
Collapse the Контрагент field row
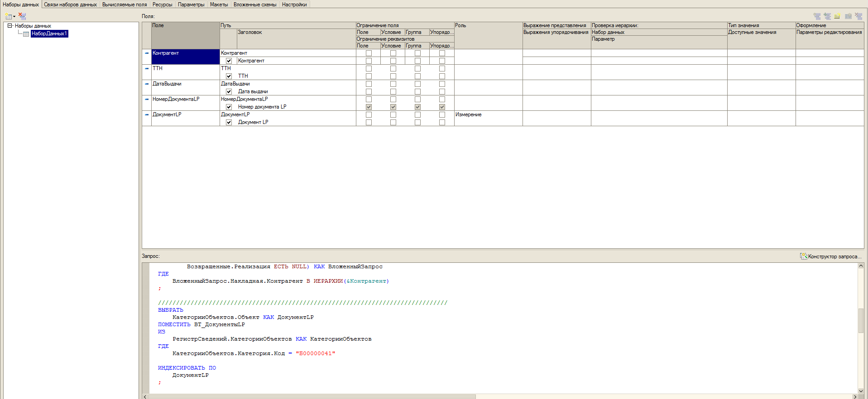click(x=147, y=53)
